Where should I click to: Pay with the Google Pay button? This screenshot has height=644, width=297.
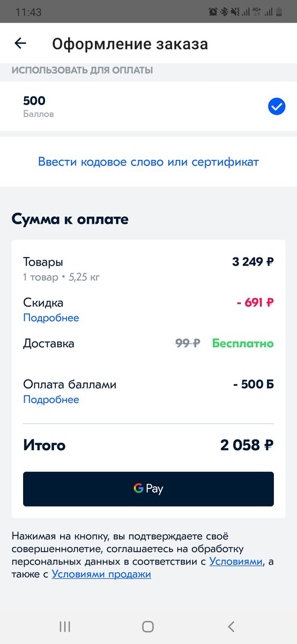tap(148, 489)
